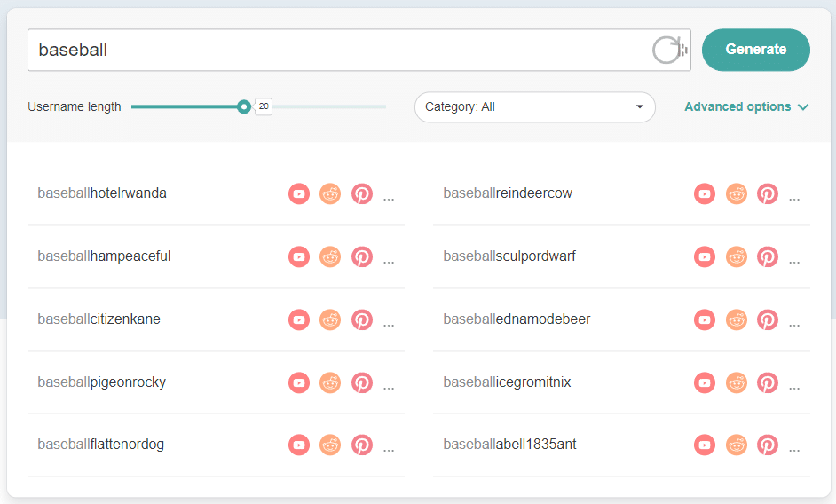Click Pinterest icon for baseballhampeaceful

[x=362, y=256]
